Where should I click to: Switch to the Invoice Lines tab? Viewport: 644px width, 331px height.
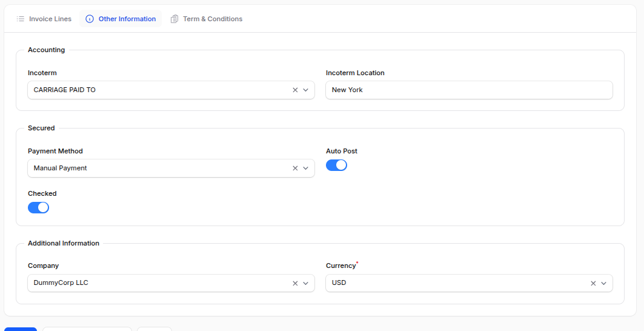click(50, 19)
